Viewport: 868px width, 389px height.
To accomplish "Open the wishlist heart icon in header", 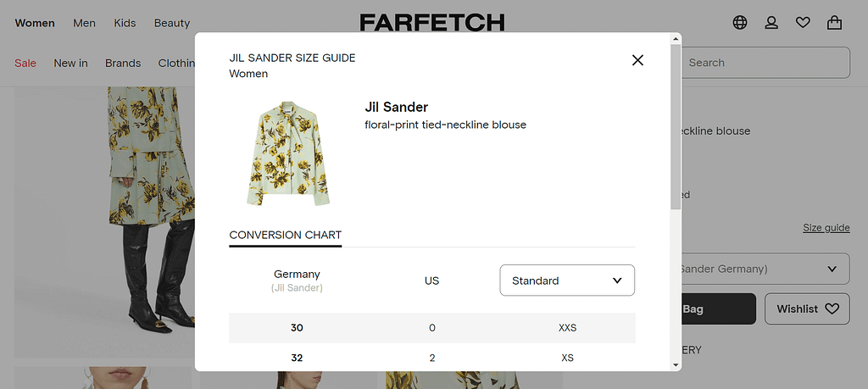I will coord(803,23).
